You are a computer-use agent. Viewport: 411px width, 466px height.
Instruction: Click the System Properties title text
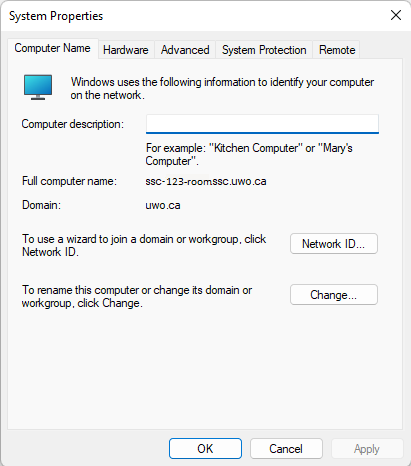[x=56, y=16]
